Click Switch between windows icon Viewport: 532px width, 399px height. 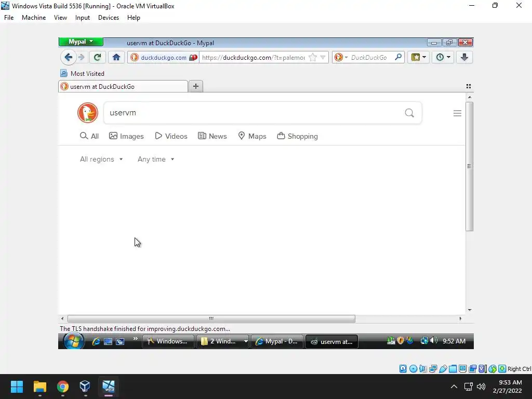pyautogui.click(x=120, y=341)
